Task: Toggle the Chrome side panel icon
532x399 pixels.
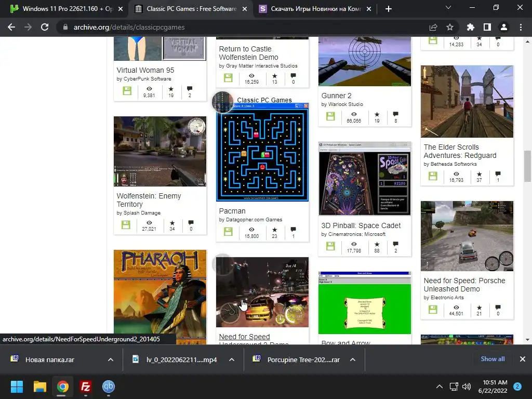Action: click(487, 27)
